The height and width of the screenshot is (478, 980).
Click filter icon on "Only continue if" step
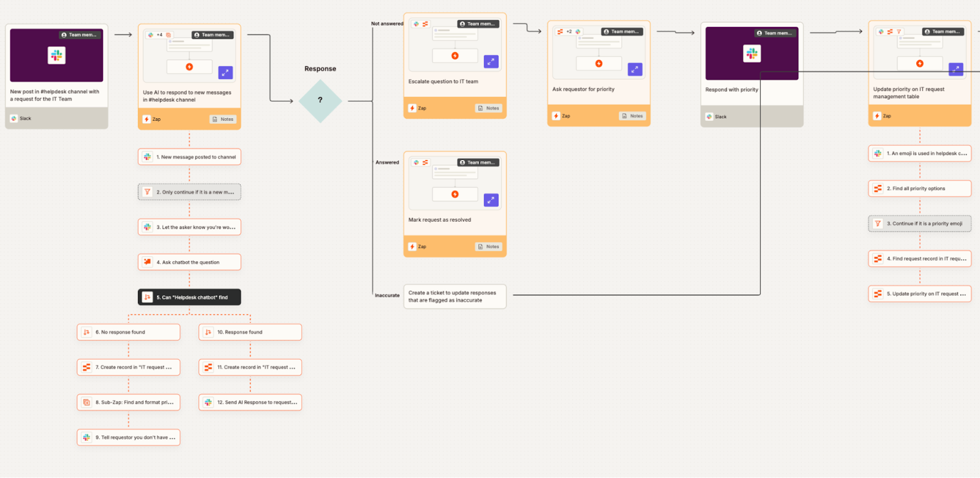[148, 192]
